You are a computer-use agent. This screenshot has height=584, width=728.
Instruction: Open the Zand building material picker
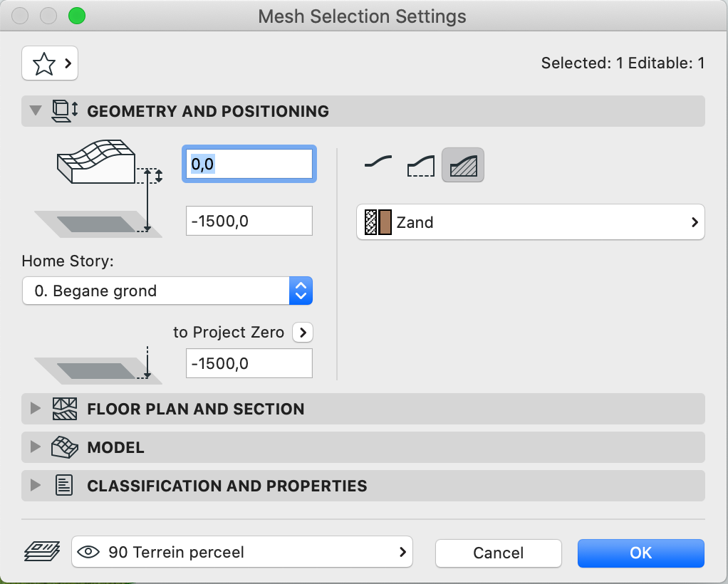(x=530, y=222)
